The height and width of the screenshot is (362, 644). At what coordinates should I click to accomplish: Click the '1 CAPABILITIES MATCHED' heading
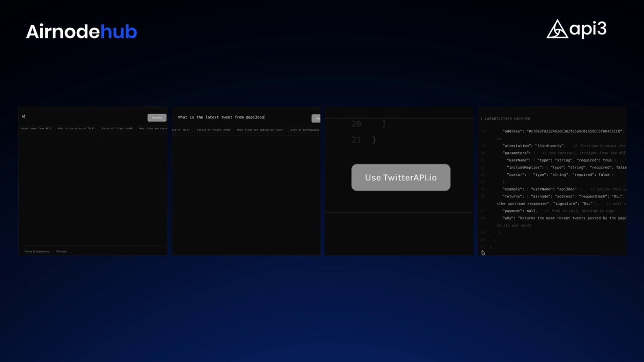[505, 119]
